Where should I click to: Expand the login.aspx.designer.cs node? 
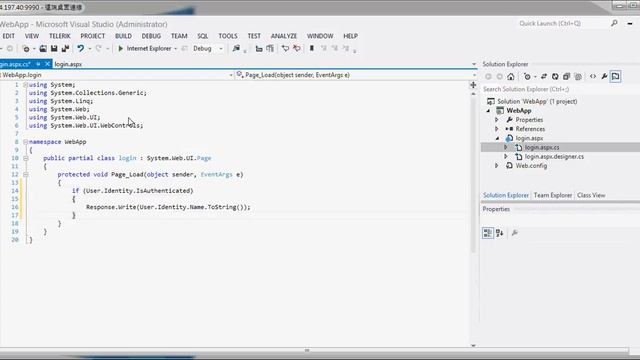point(506,156)
